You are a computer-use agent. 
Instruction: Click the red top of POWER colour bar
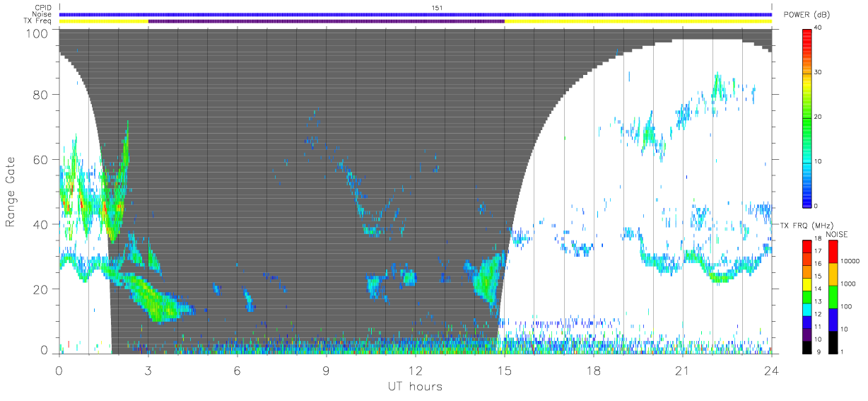[807, 34]
